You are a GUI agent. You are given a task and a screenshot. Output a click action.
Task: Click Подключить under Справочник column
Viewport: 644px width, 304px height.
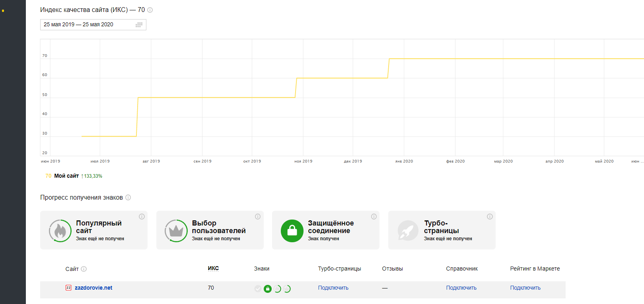point(461,288)
